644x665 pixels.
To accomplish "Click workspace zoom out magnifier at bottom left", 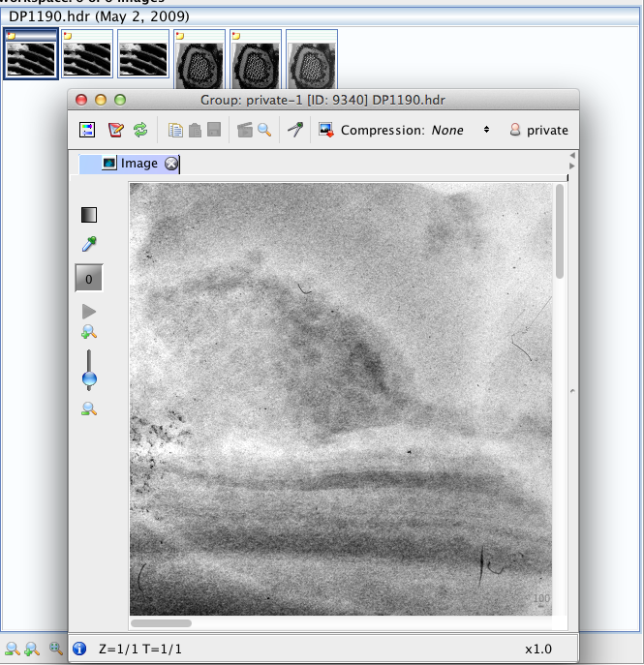I will [13, 649].
